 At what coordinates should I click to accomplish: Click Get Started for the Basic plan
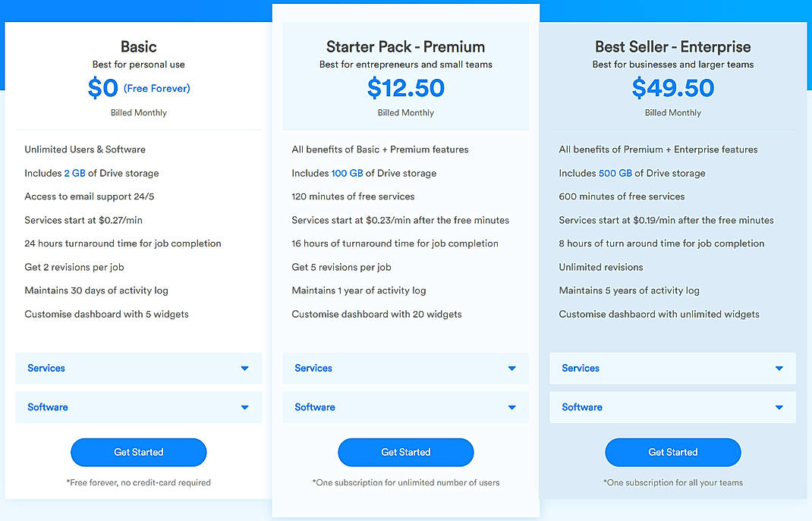pos(139,452)
